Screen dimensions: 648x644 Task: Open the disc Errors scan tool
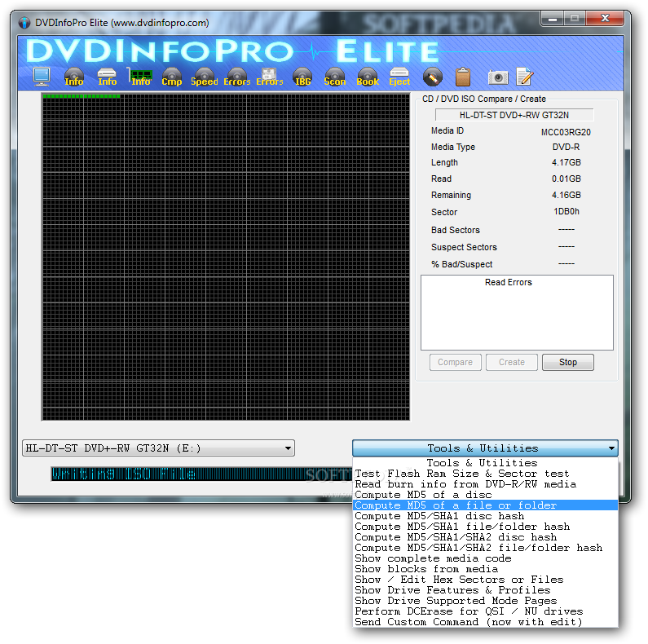[237, 77]
